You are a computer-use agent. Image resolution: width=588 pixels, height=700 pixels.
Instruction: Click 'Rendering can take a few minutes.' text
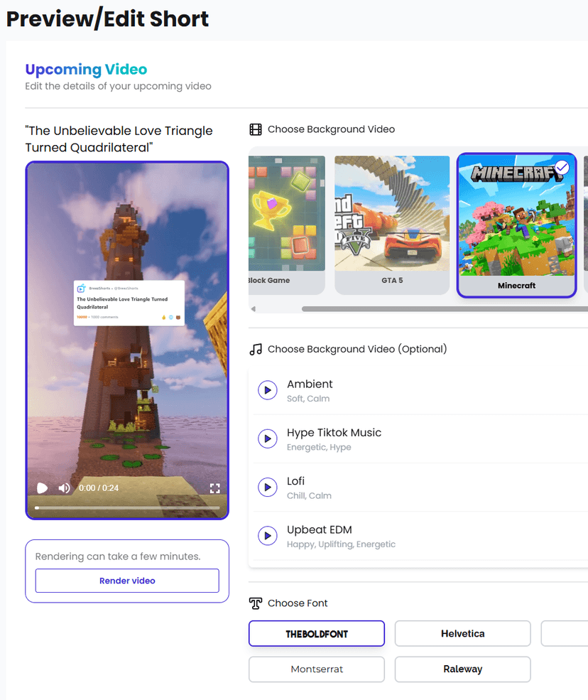tap(118, 556)
